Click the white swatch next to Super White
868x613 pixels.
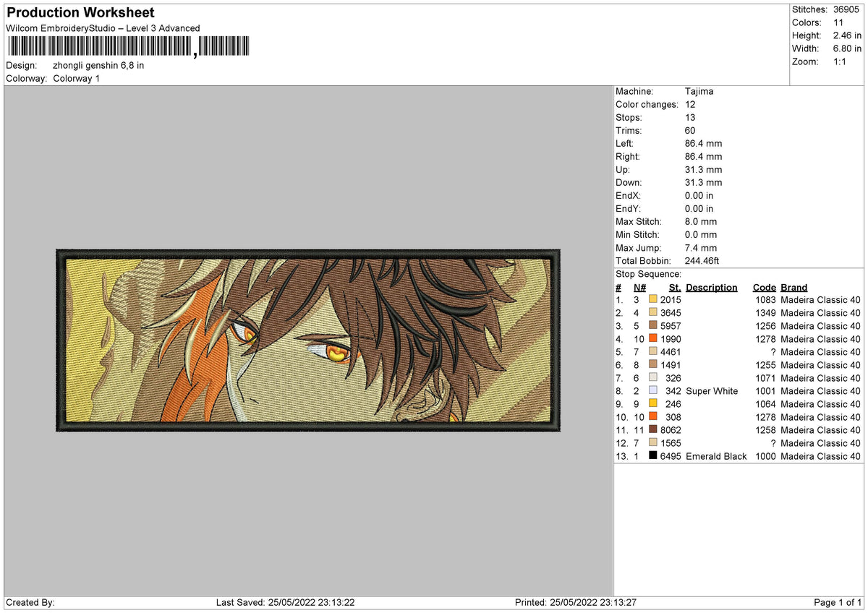click(653, 391)
